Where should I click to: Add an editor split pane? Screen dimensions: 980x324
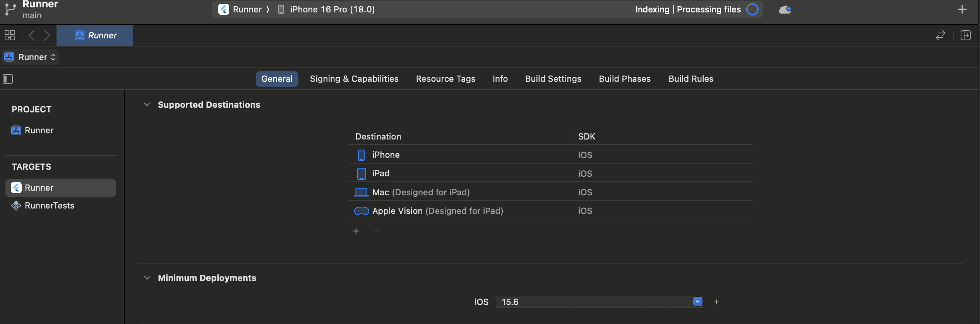pyautogui.click(x=965, y=35)
